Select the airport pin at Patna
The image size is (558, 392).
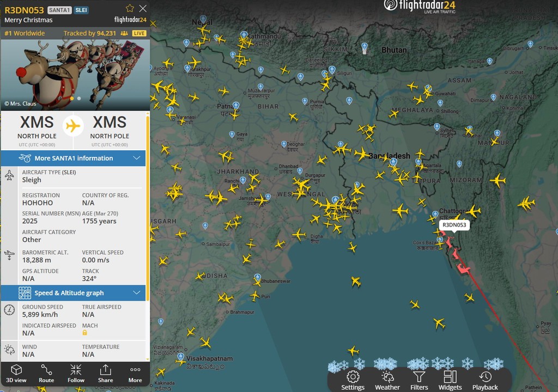tap(236, 106)
